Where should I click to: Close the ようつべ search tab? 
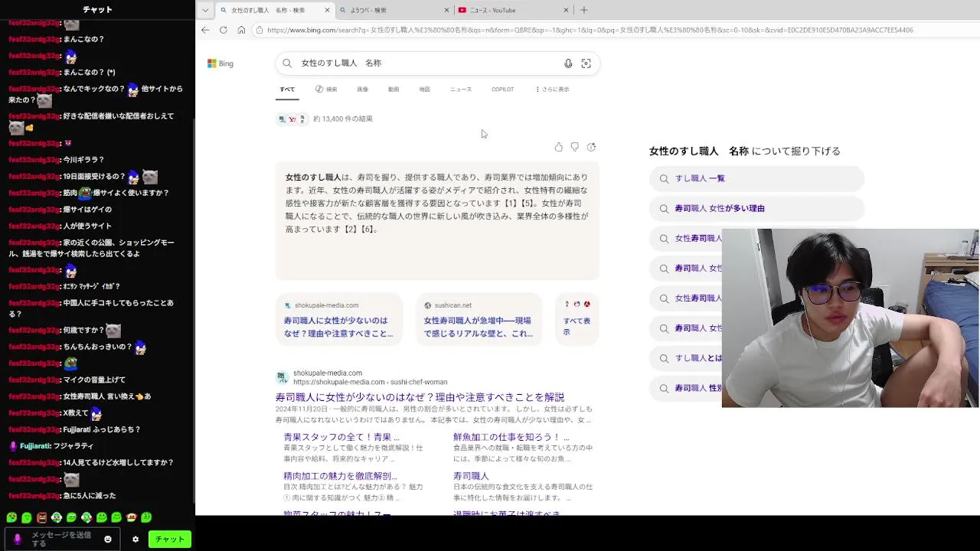pos(446,10)
